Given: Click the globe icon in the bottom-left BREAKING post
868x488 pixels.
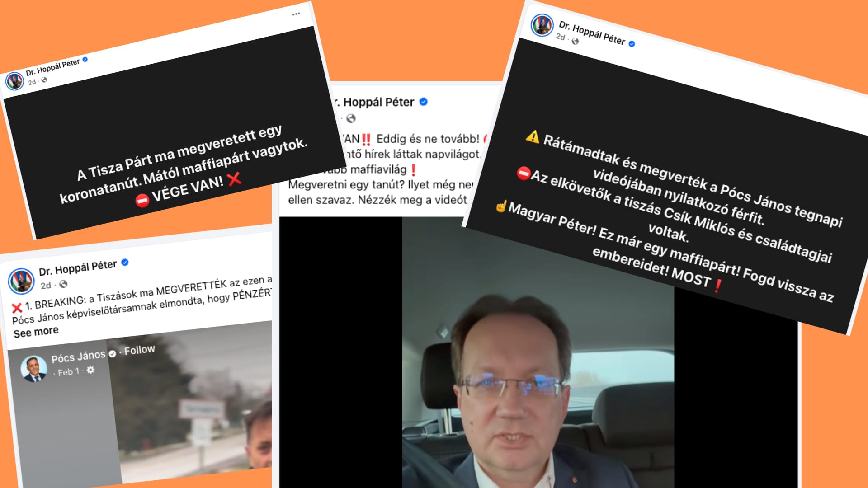Looking at the screenshot, I should point(63,284).
